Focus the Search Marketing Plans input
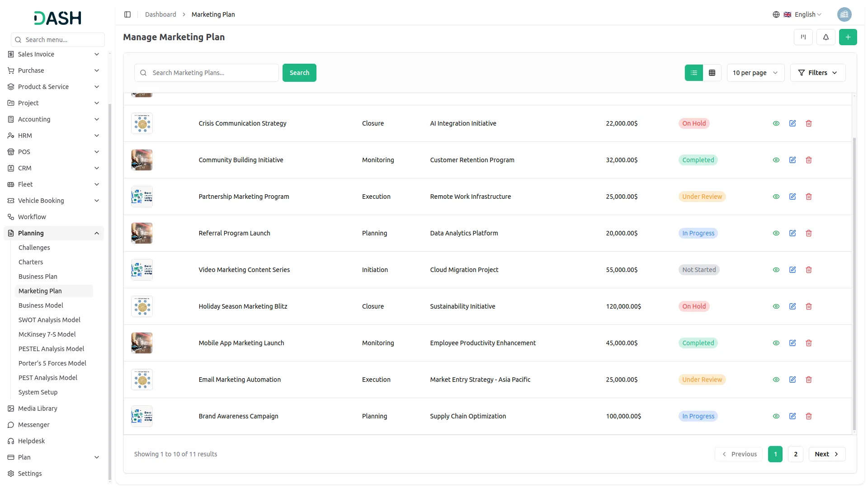The width and height of the screenshot is (868, 488). pyautogui.click(x=212, y=73)
